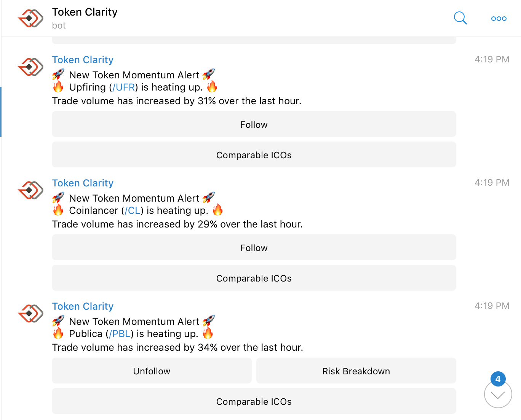Open the /UFR command link

[x=124, y=87]
